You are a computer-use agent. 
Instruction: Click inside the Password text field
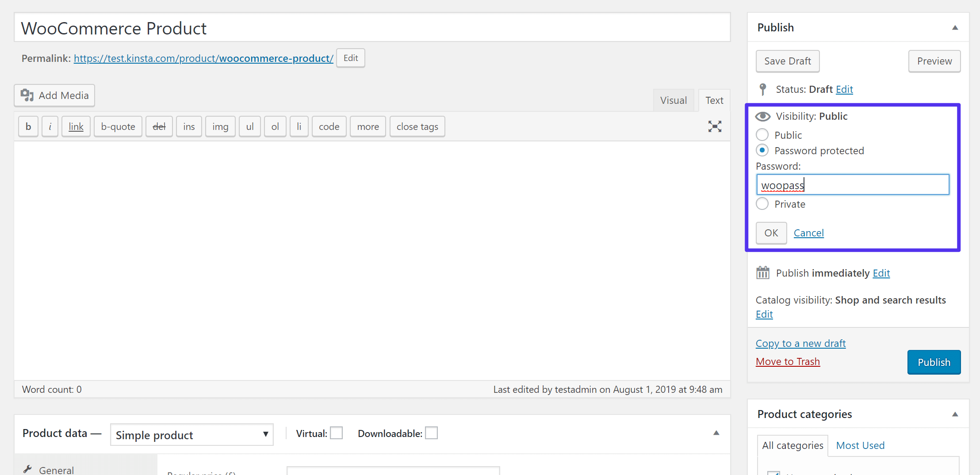853,184
